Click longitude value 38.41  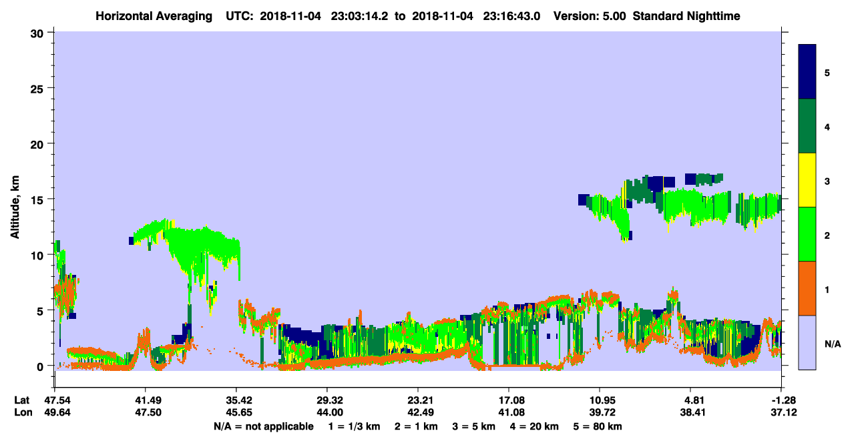(694, 413)
